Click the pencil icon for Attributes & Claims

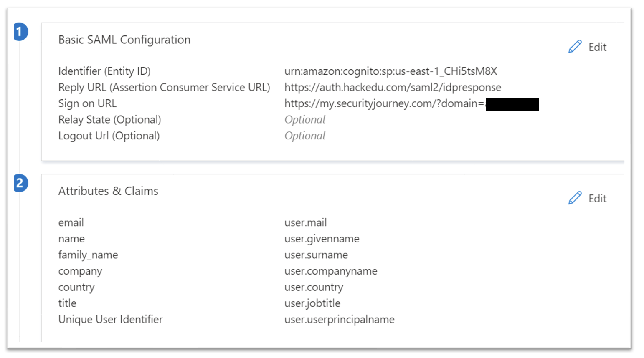tap(575, 198)
